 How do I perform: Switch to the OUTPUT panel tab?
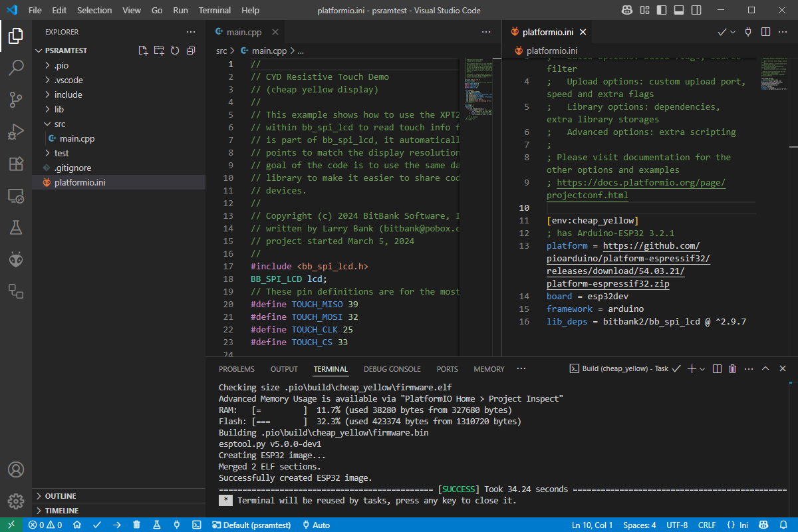pos(284,369)
